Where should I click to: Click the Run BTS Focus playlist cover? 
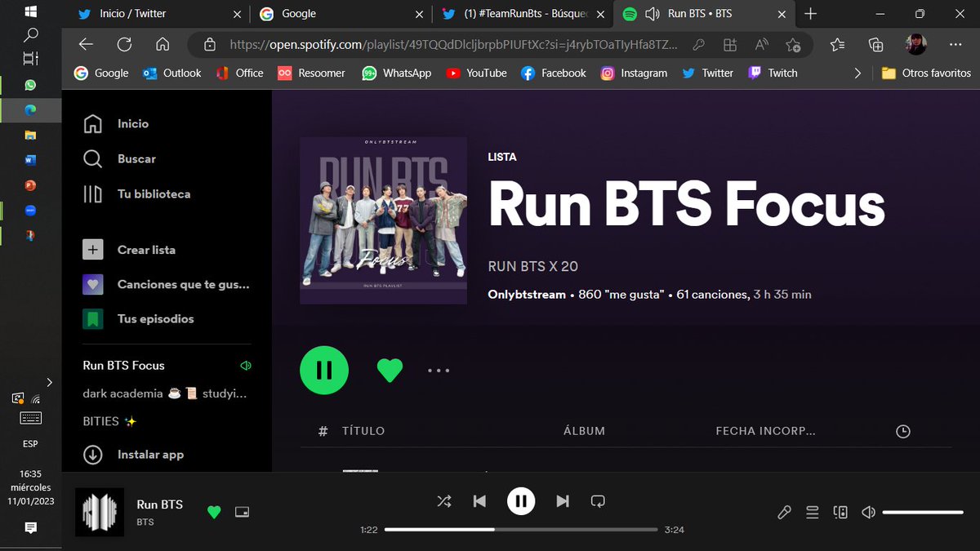point(383,220)
